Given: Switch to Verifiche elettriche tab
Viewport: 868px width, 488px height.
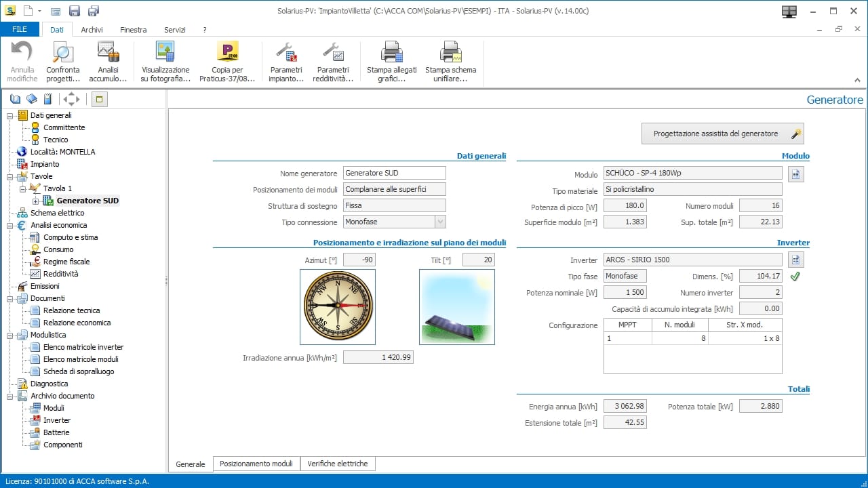Looking at the screenshot, I should 338,464.
